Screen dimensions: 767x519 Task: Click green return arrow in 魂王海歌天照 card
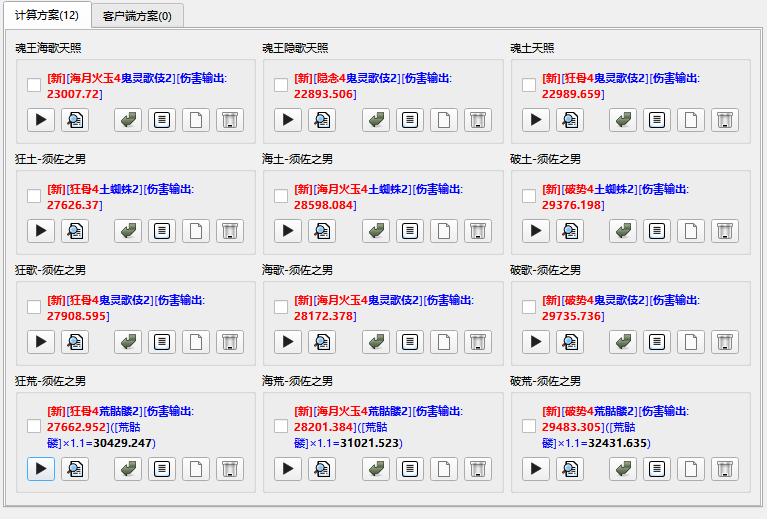coord(128,120)
